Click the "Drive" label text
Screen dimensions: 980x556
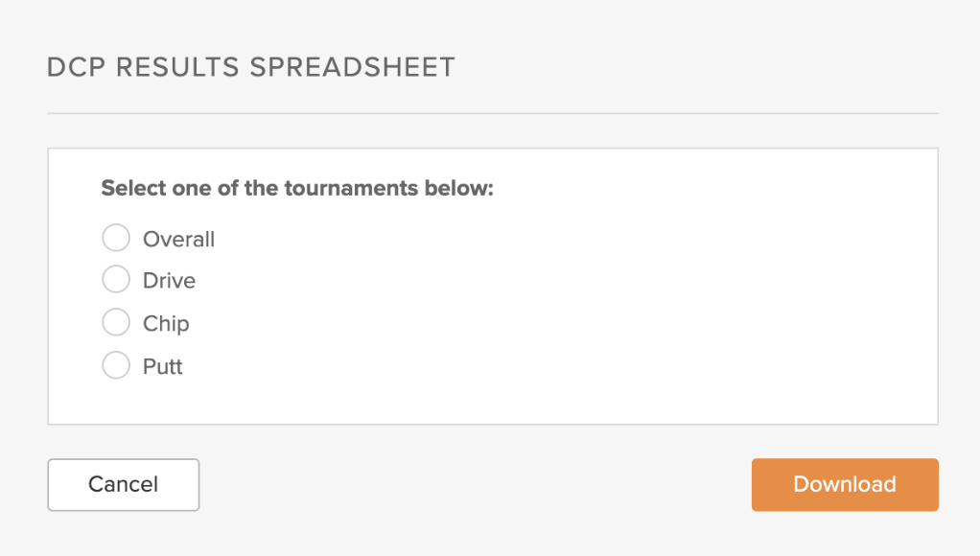pos(170,281)
